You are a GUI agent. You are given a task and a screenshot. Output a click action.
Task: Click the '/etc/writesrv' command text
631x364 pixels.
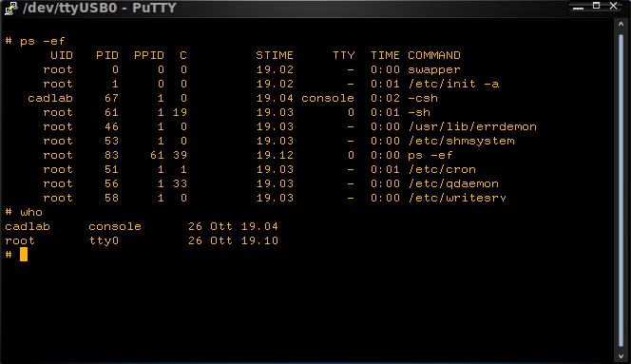point(457,198)
